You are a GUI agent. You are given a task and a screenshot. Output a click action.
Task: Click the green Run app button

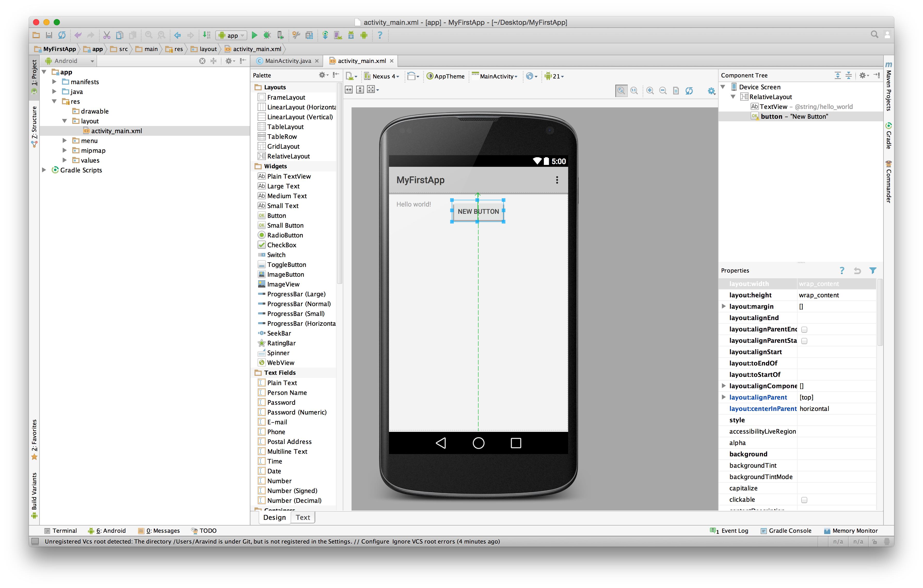pos(254,35)
